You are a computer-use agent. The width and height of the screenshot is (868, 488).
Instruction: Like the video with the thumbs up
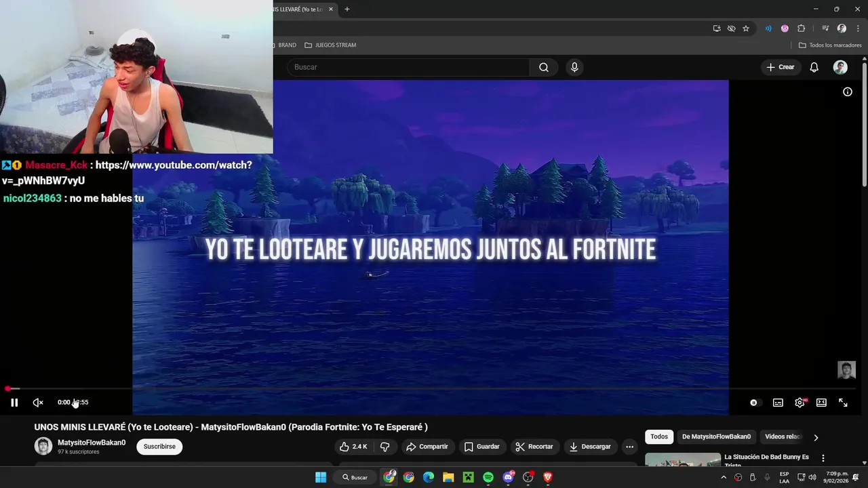[x=353, y=447]
